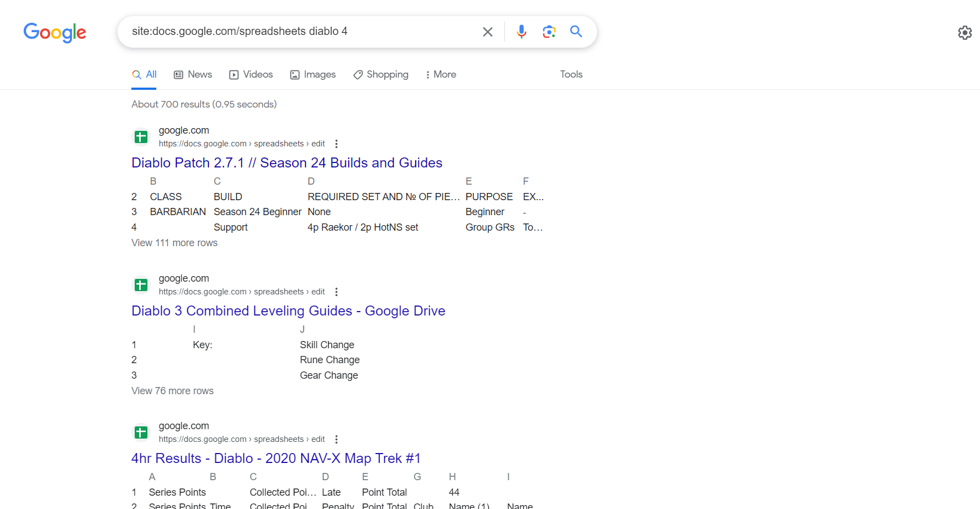Image resolution: width=980 pixels, height=509 pixels.
Task: Click the Skill Change cell
Action: (327, 345)
